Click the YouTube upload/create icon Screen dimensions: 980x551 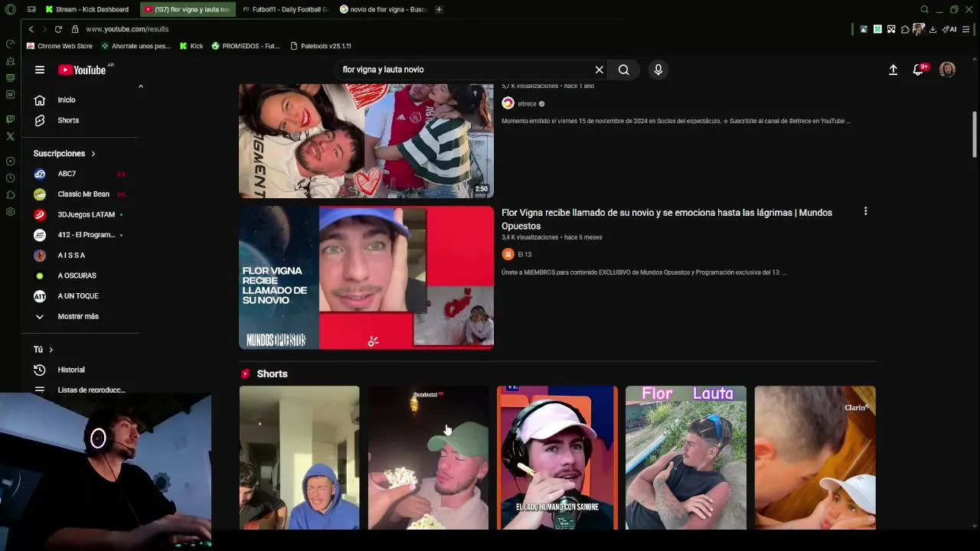(893, 70)
